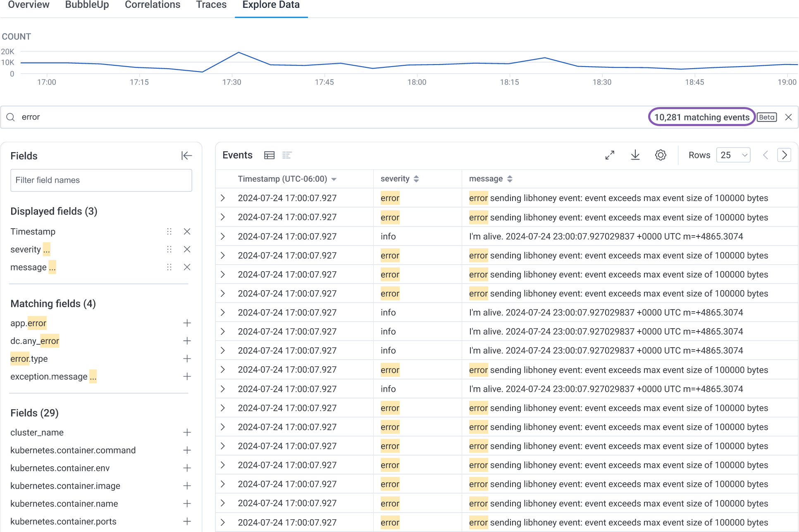Download the event results
Screen dimensions: 799x532
point(635,155)
